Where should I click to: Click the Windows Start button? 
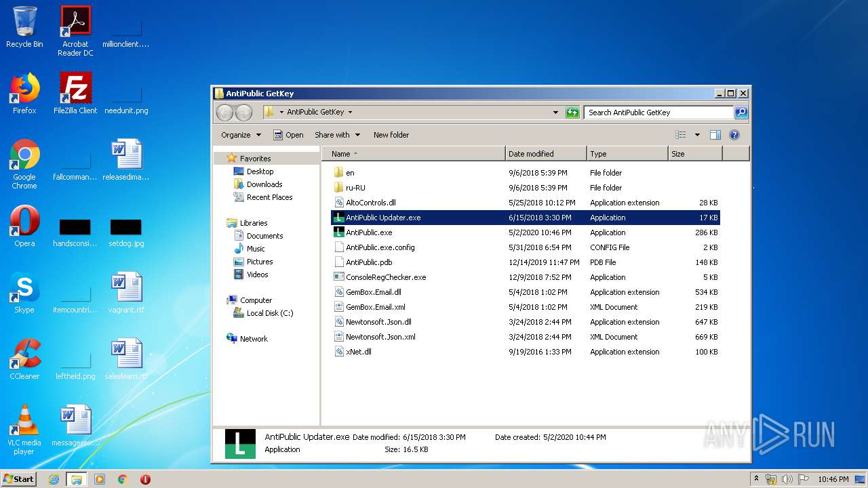click(x=19, y=479)
